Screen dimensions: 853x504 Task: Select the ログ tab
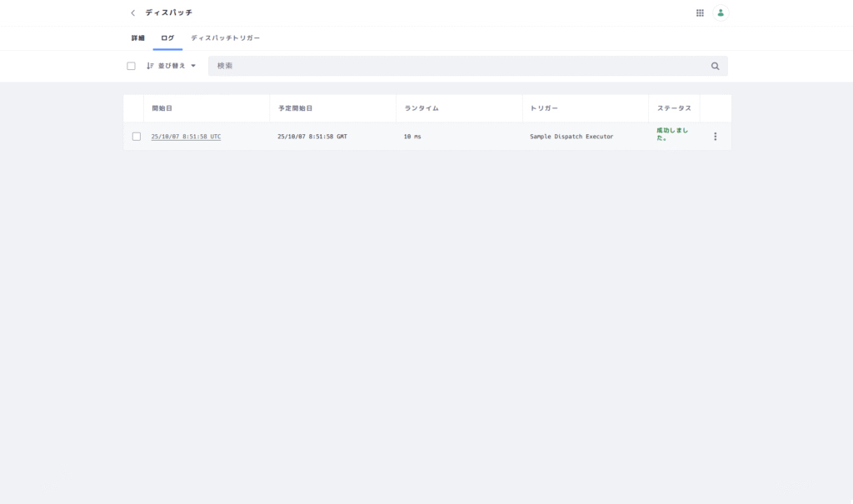[x=167, y=38]
